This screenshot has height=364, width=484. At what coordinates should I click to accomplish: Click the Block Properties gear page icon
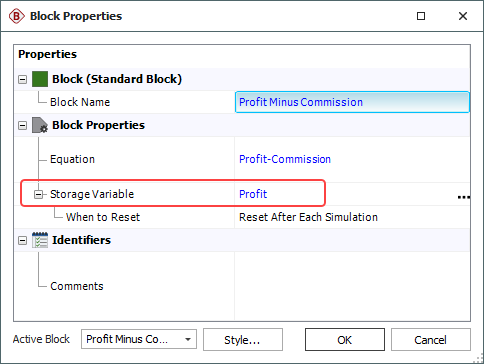click(40, 125)
